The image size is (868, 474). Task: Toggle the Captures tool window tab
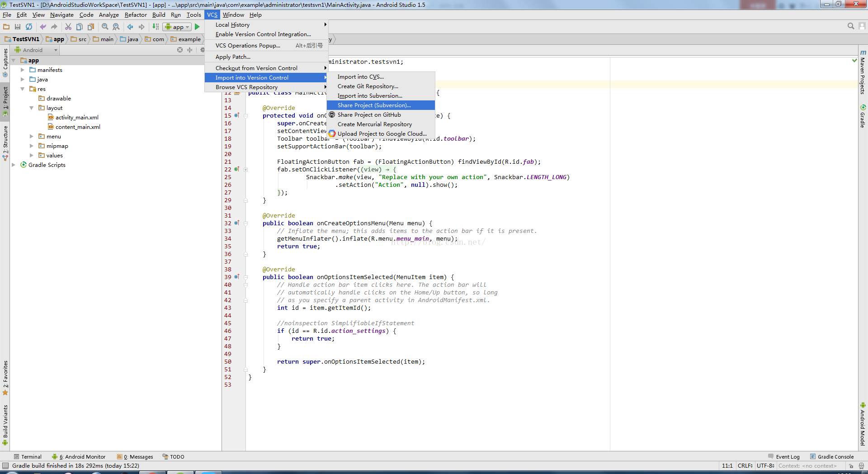coord(5,62)
